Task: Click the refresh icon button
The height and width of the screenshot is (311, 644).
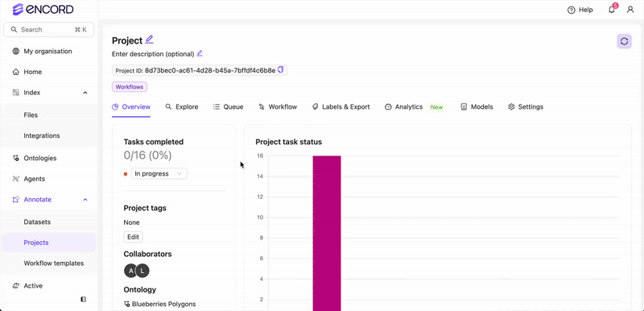Action: tap(624, 42)
